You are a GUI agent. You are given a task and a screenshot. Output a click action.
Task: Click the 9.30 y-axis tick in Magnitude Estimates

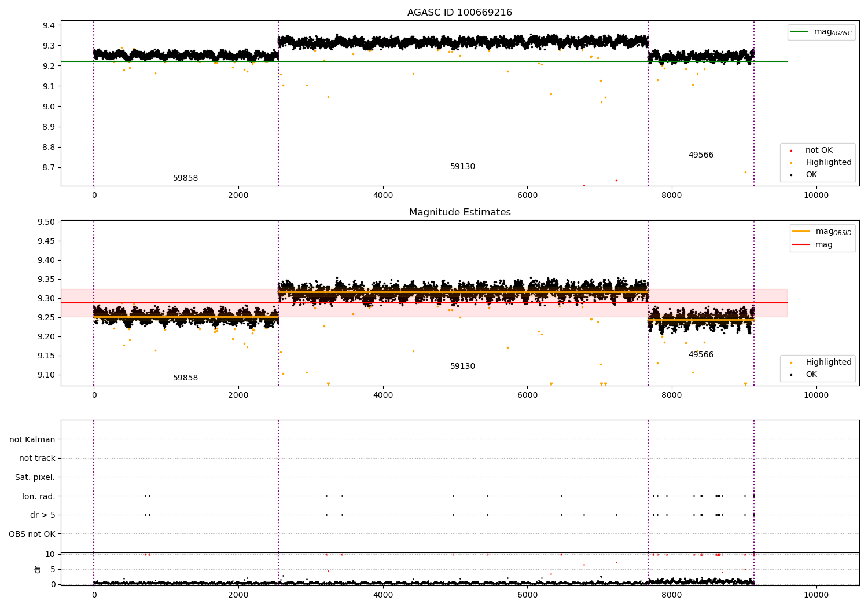[x=46, y=299]
